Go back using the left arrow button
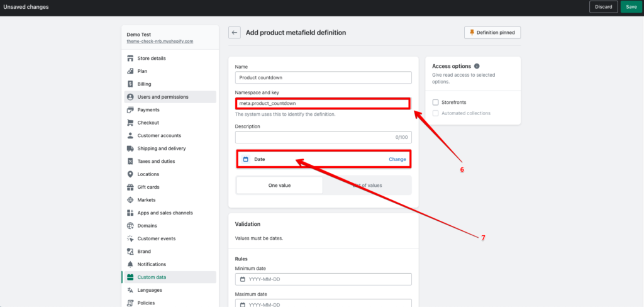The height and width of the screenshot is (307, 644). point(235,33)
